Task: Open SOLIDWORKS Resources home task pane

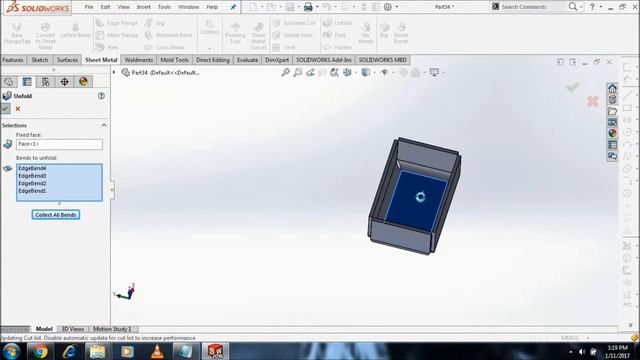Action: click(612, 88)
